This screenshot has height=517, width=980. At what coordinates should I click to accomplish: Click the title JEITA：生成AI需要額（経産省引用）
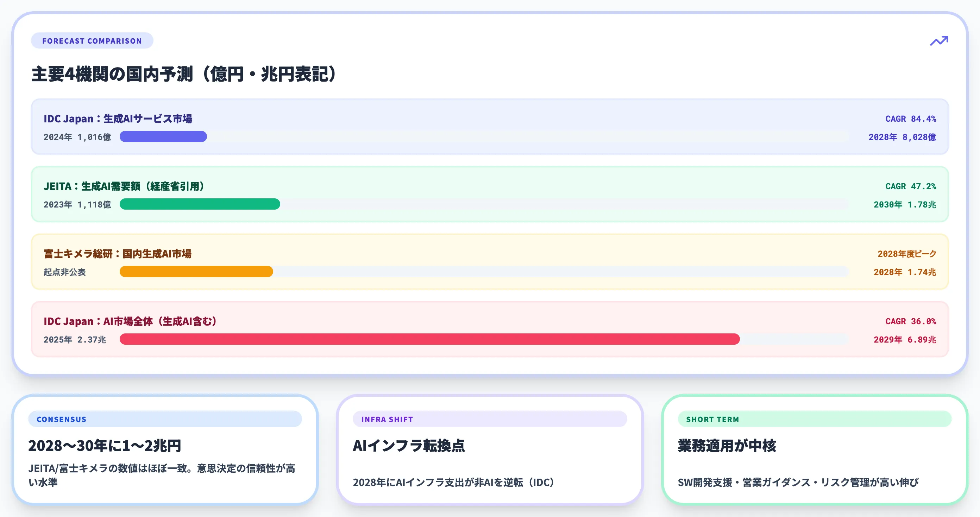pyautogui.click(x=124, y=186)
